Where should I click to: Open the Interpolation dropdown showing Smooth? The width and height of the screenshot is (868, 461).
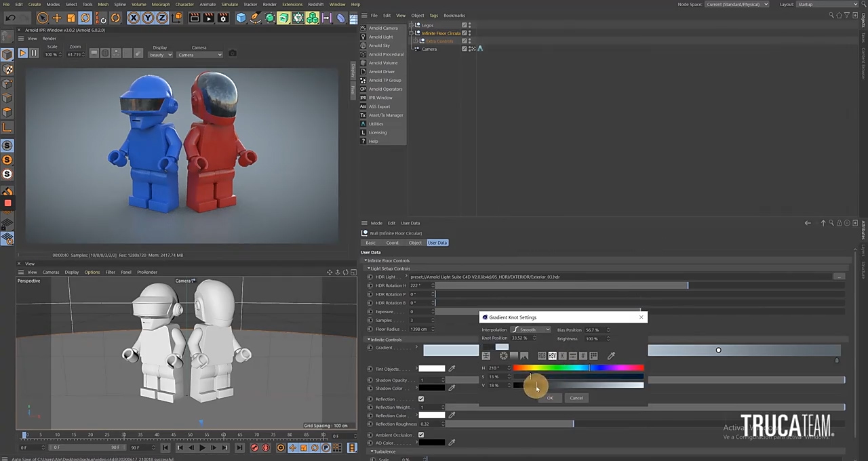click(x=530, y=330)
